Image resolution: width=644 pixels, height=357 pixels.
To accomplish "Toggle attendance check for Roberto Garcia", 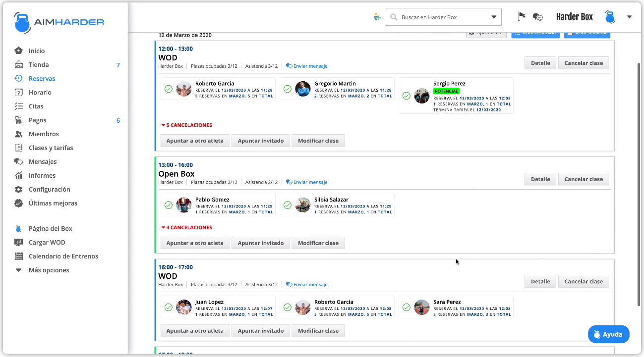I will point(169,89).
